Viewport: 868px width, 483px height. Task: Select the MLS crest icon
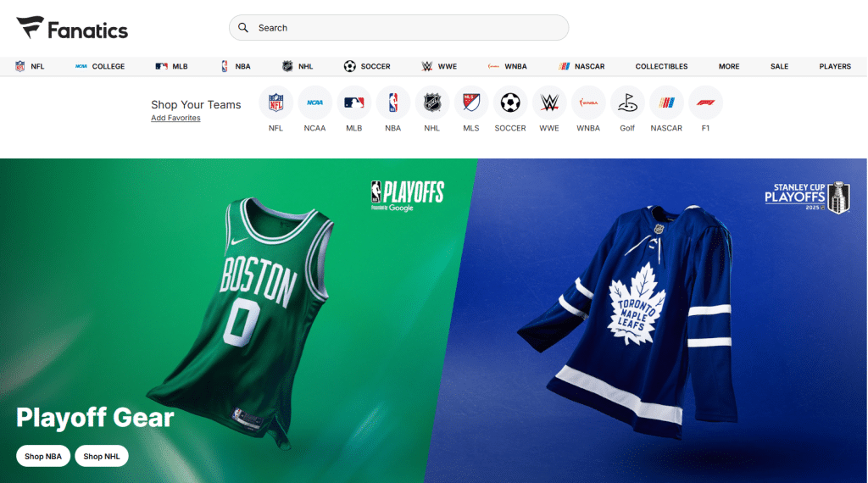[471, 103]
